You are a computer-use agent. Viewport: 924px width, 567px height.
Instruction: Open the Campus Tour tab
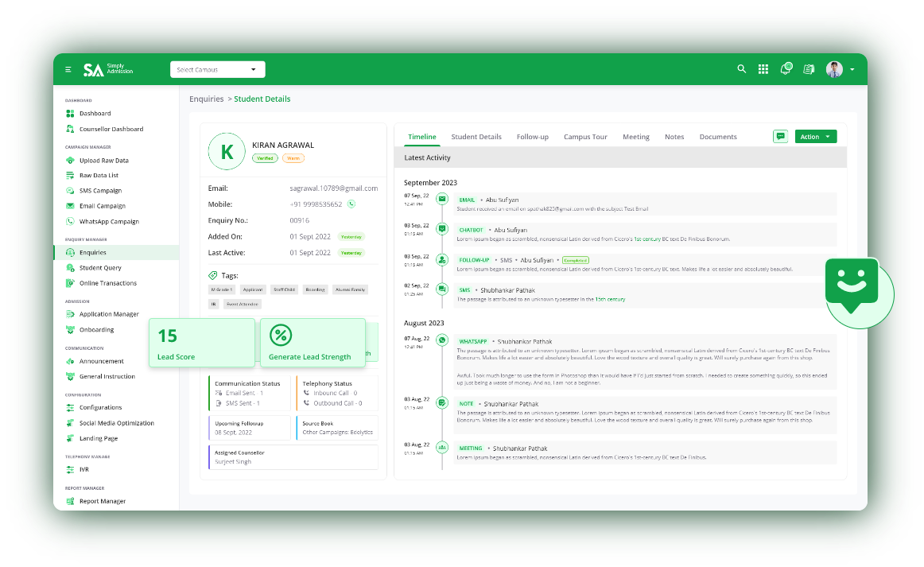(x=585, y=137)
